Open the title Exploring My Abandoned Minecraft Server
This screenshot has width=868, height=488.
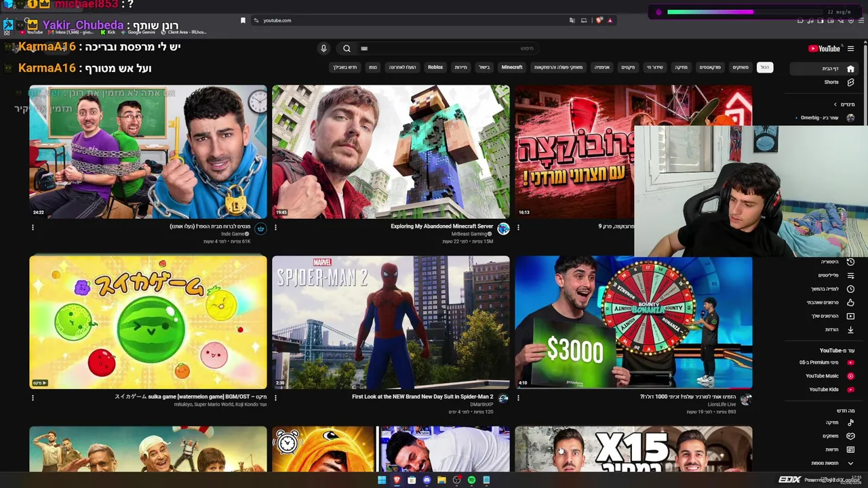(x=441, y=226)
